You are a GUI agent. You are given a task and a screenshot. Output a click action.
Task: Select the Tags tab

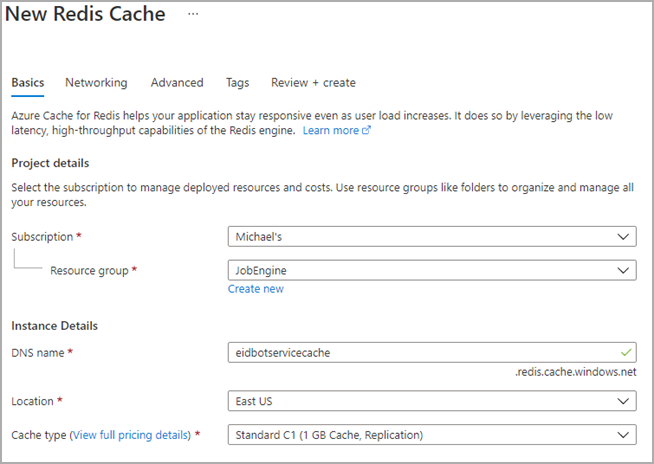(x=237, y=83)
